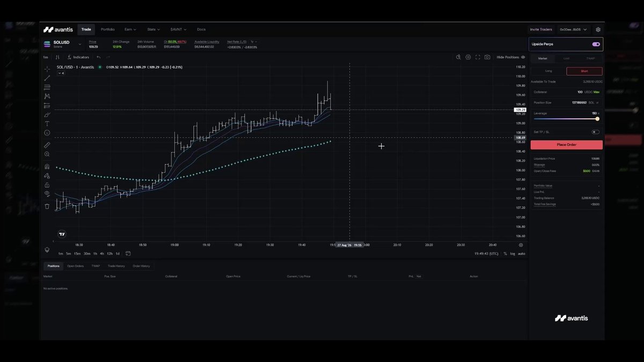Toggle hide all drawings eye icon
The height and width of the screenshot is (362, 644).
point(47,194)
